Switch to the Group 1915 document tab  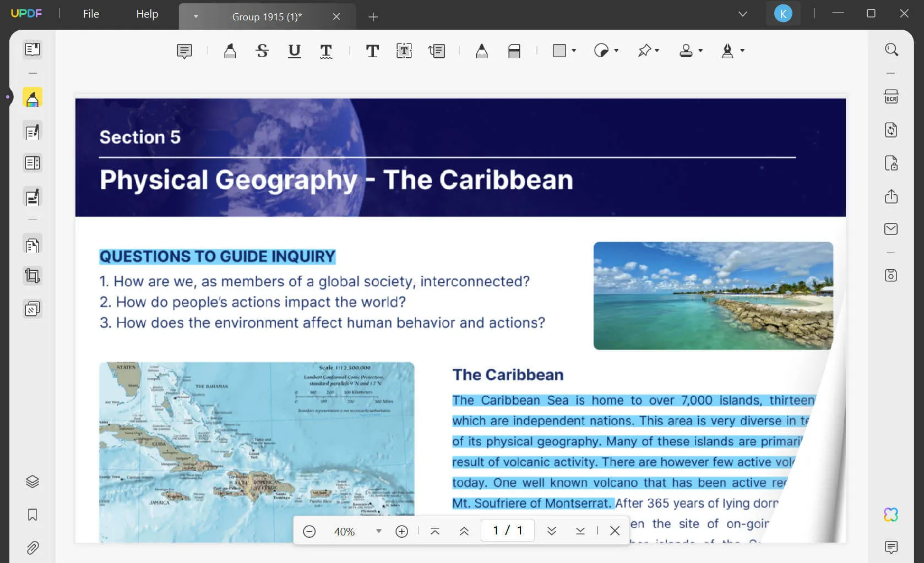coord(266,17)
